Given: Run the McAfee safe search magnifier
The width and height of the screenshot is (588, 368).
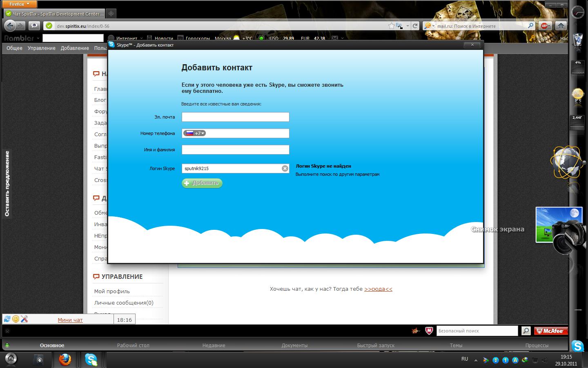Looking at the screenshot, I should [x=526, y=331].
